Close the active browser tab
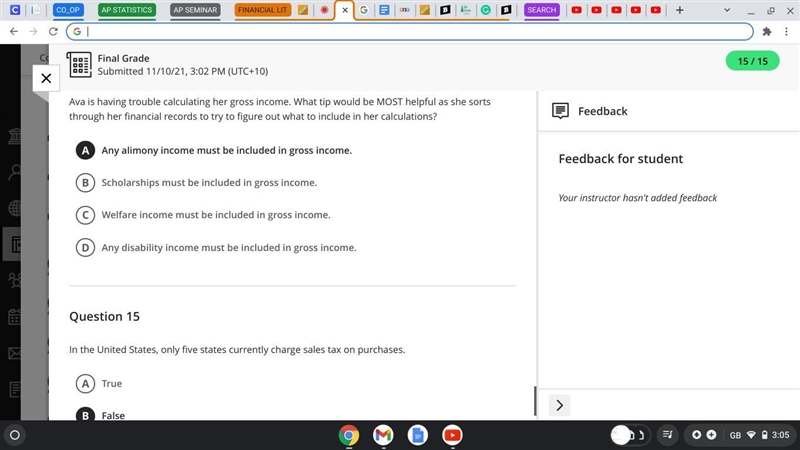The height and width of the screenshot is (450, 800). click(x=345, y=10)
